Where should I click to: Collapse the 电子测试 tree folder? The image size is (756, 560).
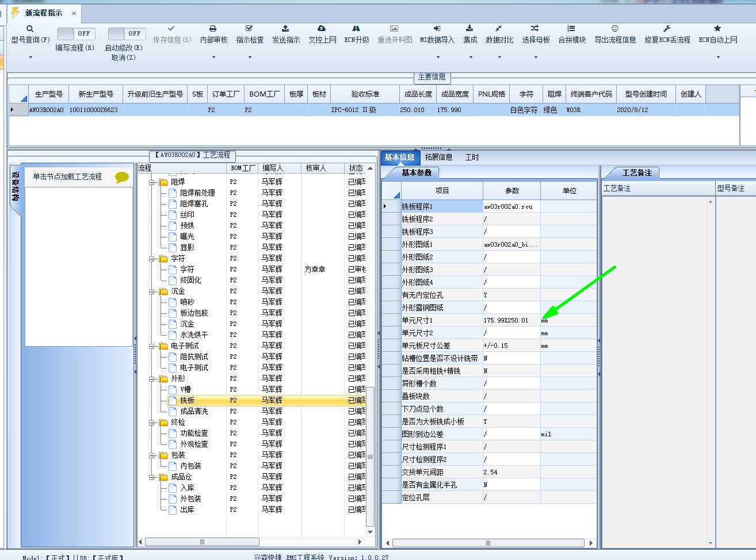pos(152,346)
